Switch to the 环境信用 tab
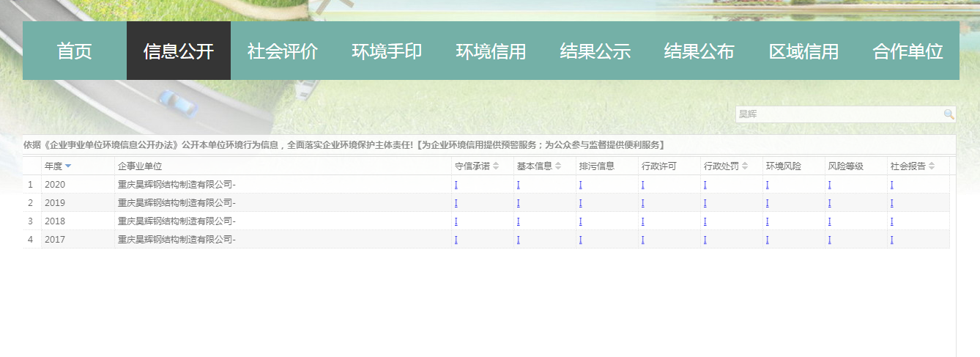980x357 pixels. pyautogui.click(x=491, y=51)
